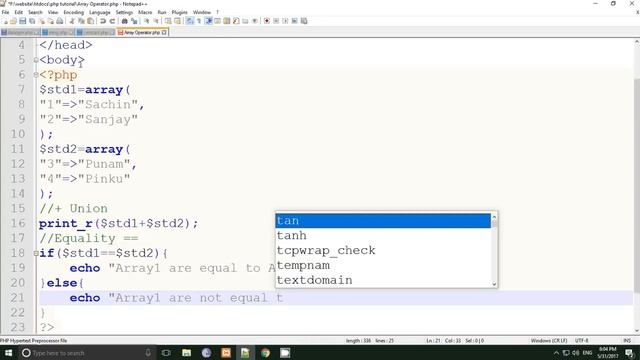Click the editor vertical scrollbar thumb
The height and width of the screenshot is (360, 640).
tap(637, 186)
